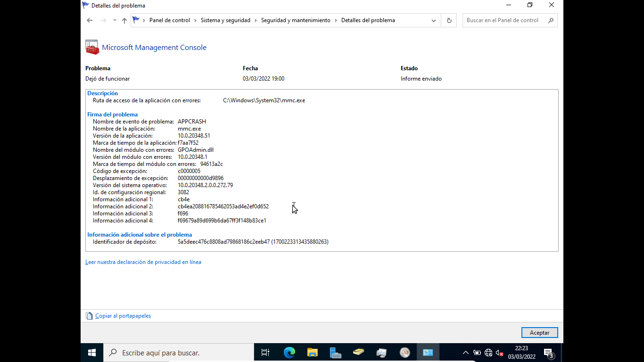Expand the recent locations dropdown arrow

pyautogui.click(x=115, y=20)
